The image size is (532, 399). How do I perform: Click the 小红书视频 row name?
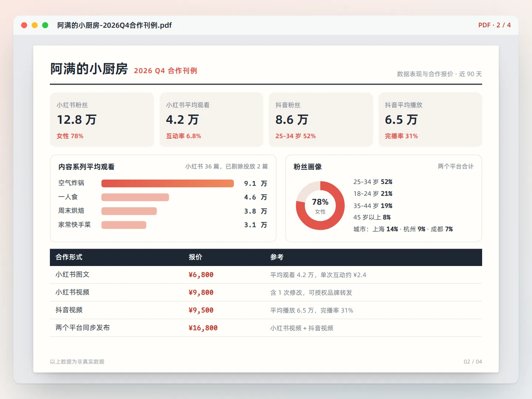72,292
